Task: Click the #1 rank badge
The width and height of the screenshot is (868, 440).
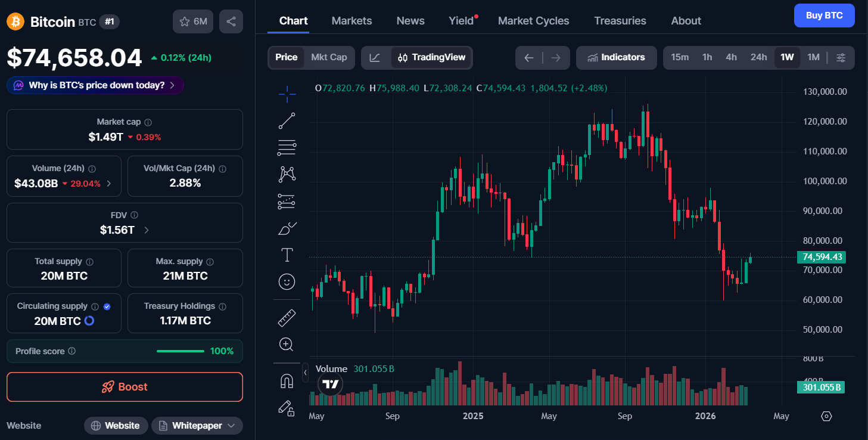Action: click(109, 22)
